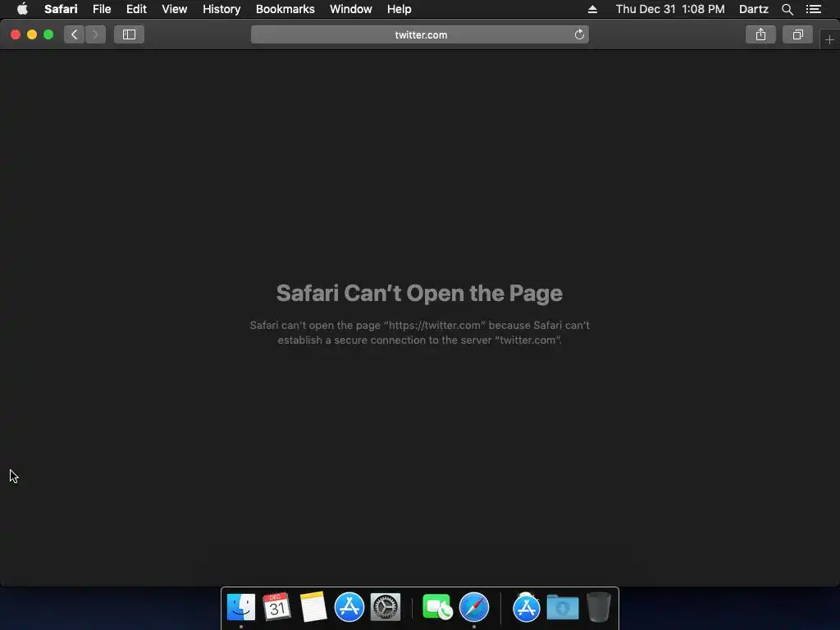Open the File menu
The height and width of the screenshot is (630, 840).
(x=101, y=9)
